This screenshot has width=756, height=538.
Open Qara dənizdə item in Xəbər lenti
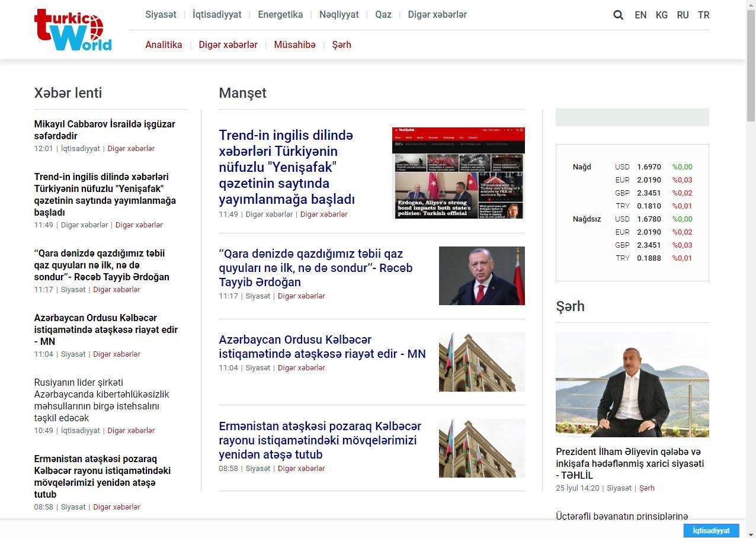pyautogui.click(x=102, y=265)
